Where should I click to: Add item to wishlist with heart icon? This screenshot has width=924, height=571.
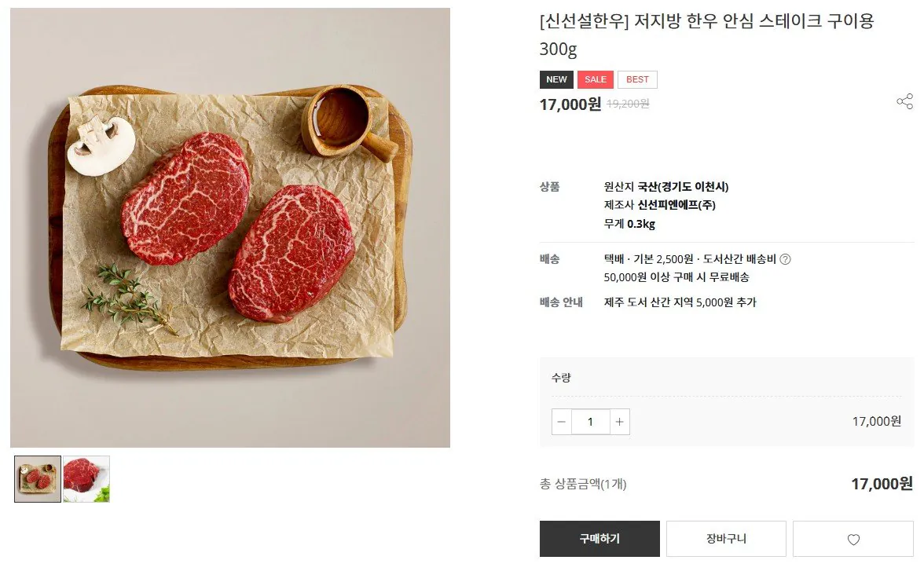point(852,539)
